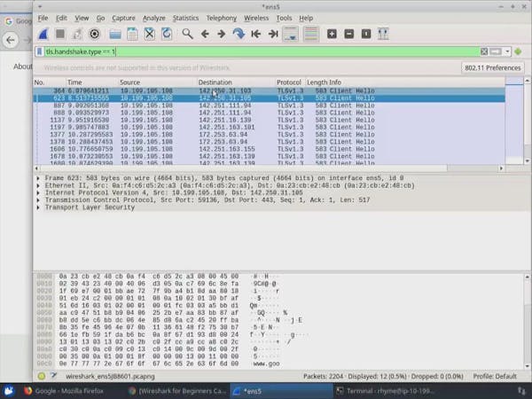Open the Analyze menu
The height and width of the screenshot is (399, 532).
(x=153, y=18)
